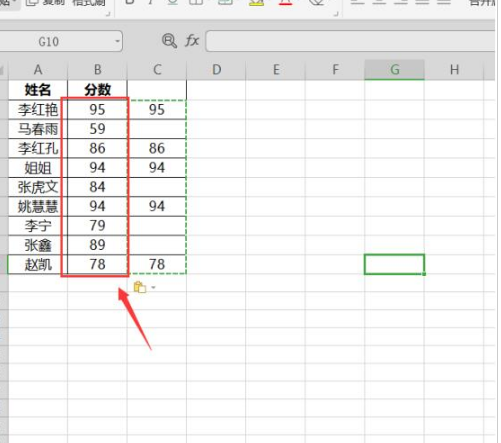Select column C header
Screen dimensions: 501x443
point(157,70)
